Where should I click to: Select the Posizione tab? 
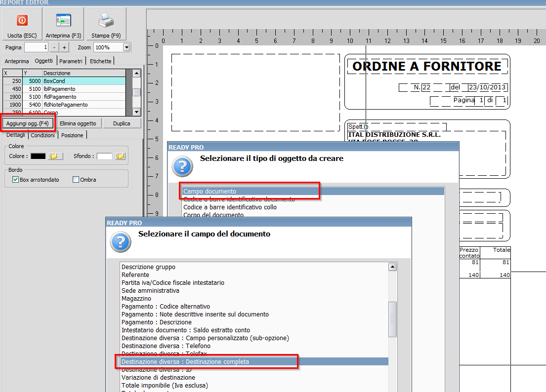coord(72,135)
